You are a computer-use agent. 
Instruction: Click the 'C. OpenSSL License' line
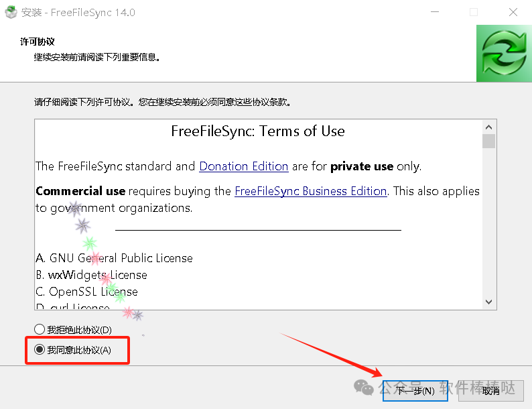87,292
